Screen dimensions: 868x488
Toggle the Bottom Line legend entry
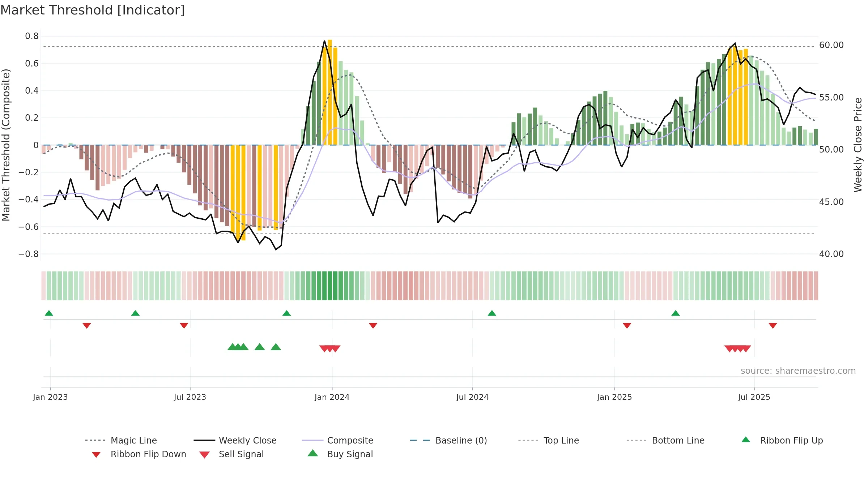665,440
